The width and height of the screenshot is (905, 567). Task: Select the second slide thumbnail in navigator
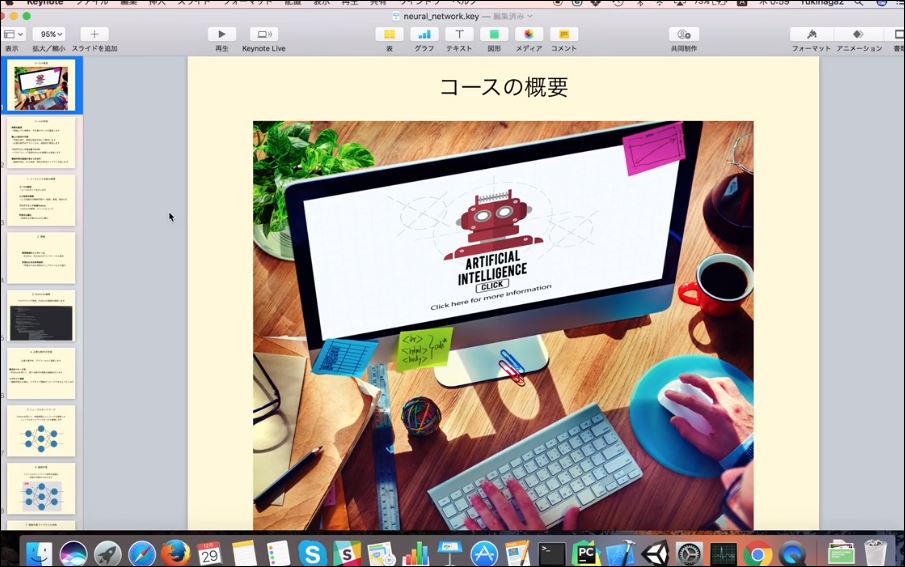(x=41, y=143)
